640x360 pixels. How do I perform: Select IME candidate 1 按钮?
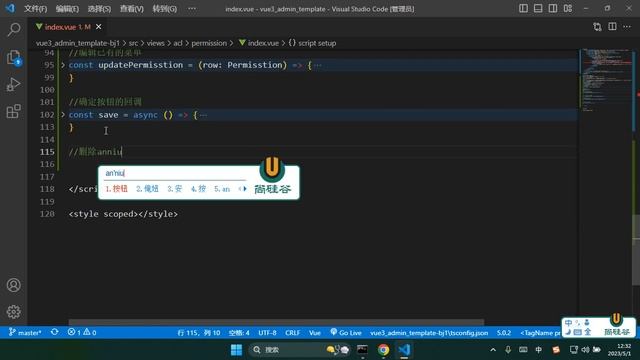point(117,189)
